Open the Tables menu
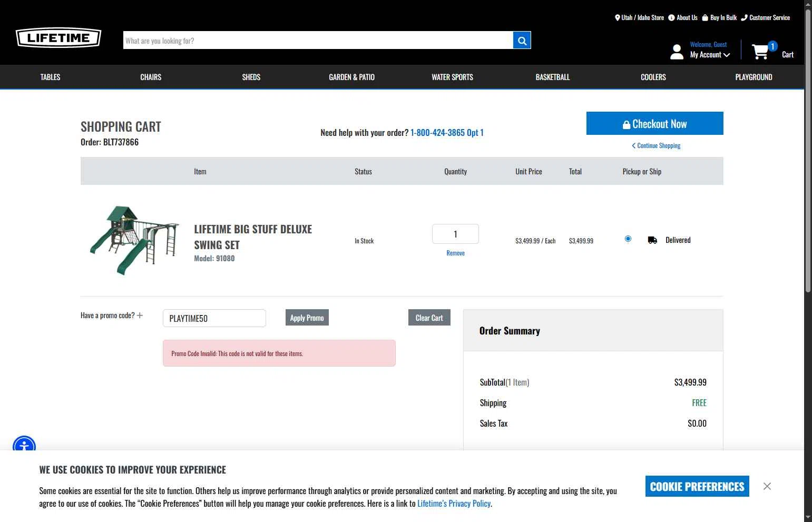812x522 pixels. 50,77
